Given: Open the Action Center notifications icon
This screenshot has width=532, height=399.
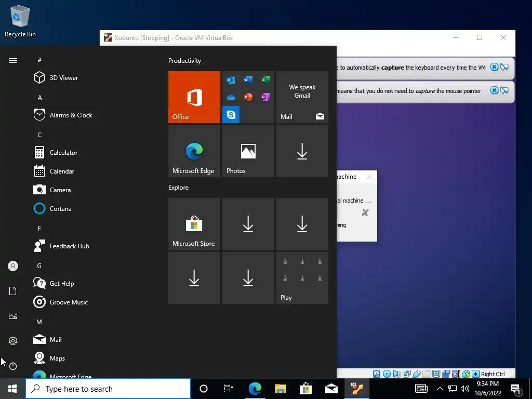Looking at the screenshot, I should pyautogui.click(x=516, y=389).
